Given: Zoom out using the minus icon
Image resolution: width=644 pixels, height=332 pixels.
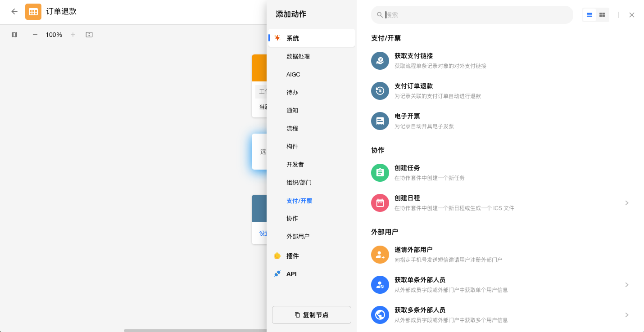Looking at the screenshot, I should tap(35, 35).
